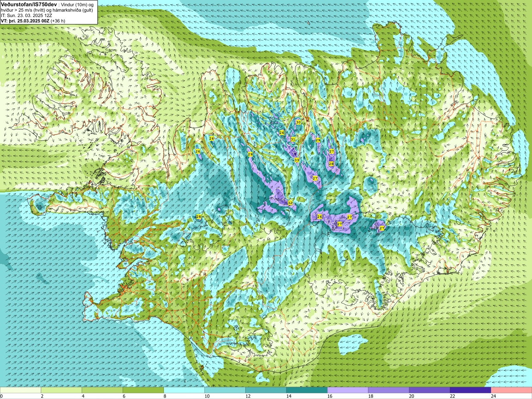Select the pink above-24 m/s legend swatch
532x399 pixels.
[512, 390]
